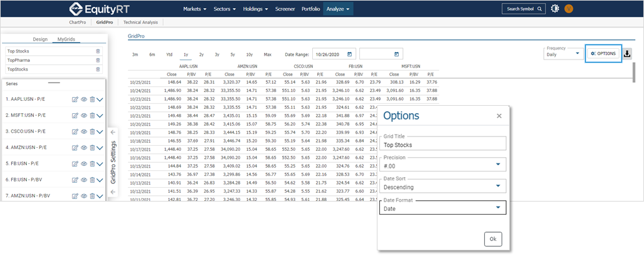
Task: Click the OPTIONS button
Action: [603, 54]
